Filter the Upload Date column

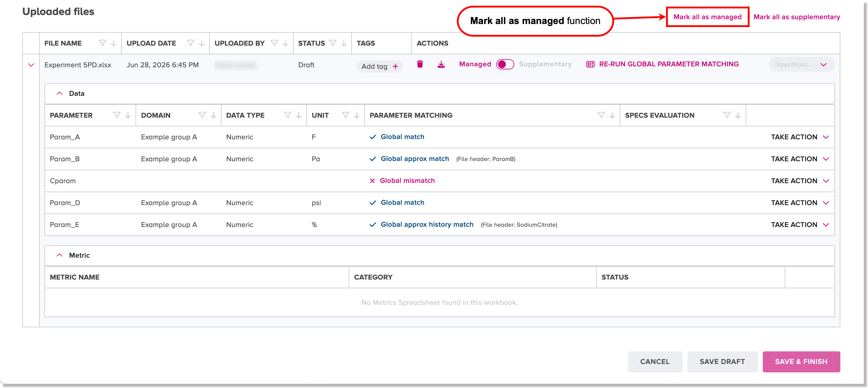pyautogui.click(x=190, y=43)
